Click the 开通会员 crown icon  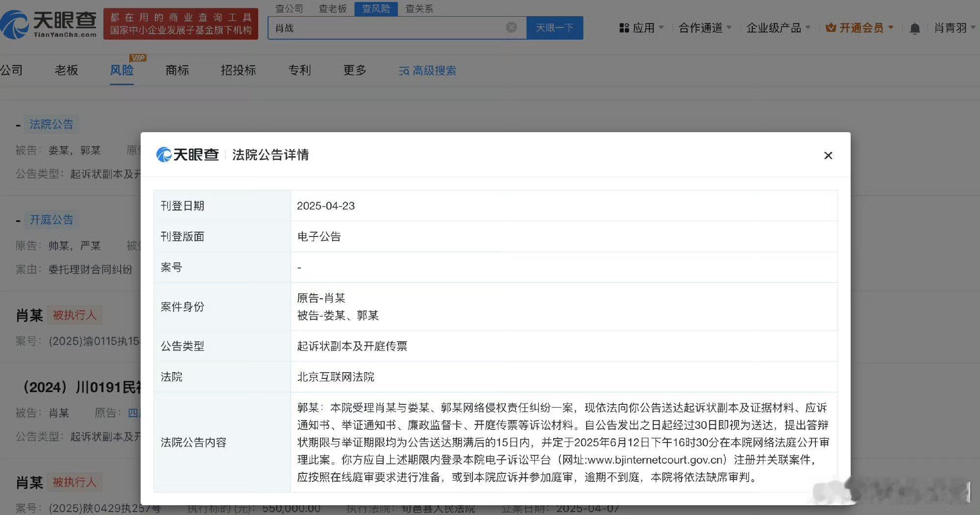point(831,28)
